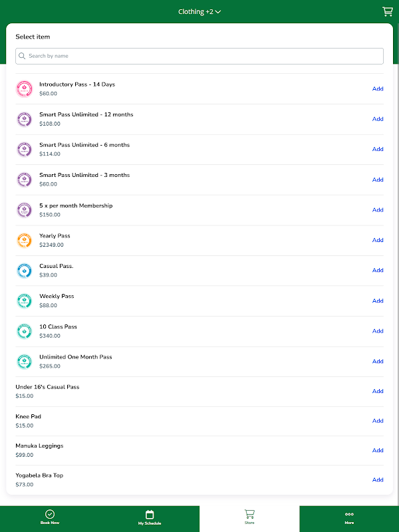Focus the Search by name field
Screen dimensions: 399x532
coord(199,56)
